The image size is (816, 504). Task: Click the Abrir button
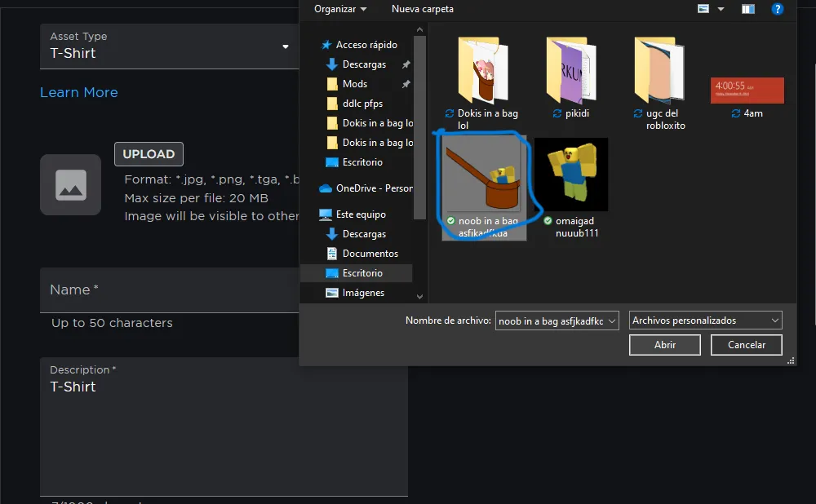coord(664,345)
